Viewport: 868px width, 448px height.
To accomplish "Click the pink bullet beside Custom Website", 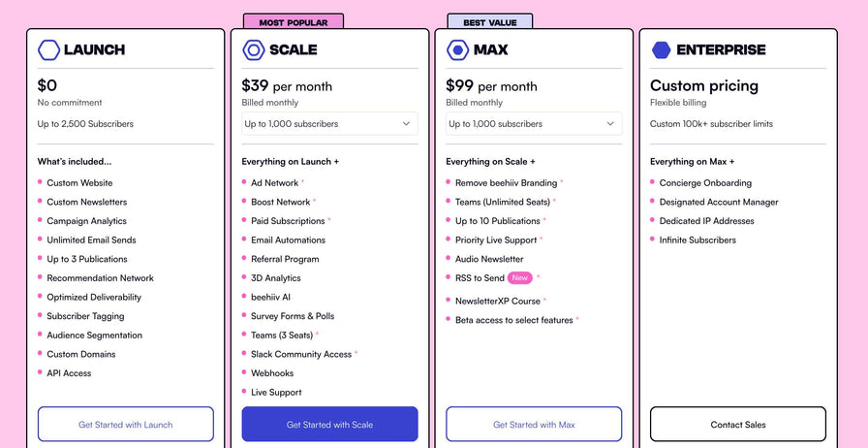I will (40, 181).
